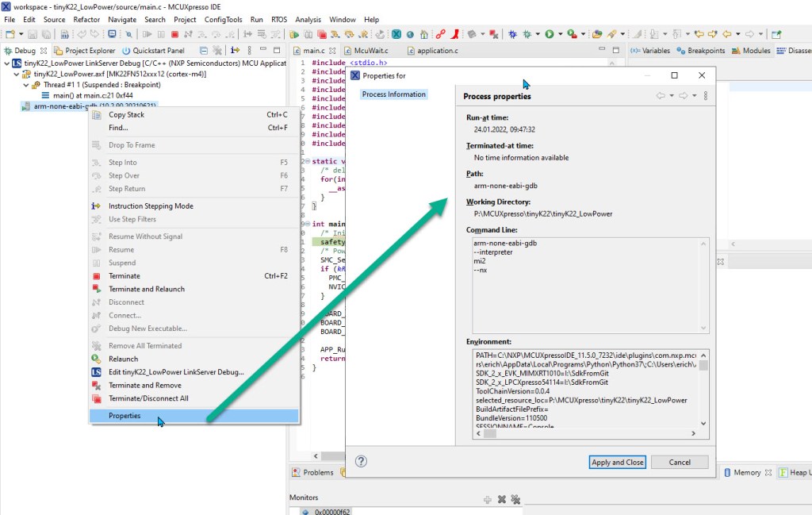
Task: Toggle Instruction Stepping Mode in context menu
Action: (151, 206)
